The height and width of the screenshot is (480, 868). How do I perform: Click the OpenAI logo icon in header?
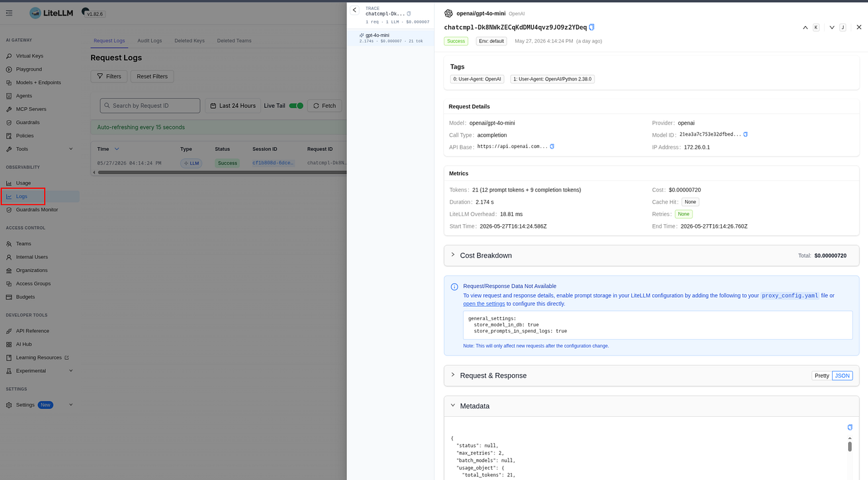point(449,13)
